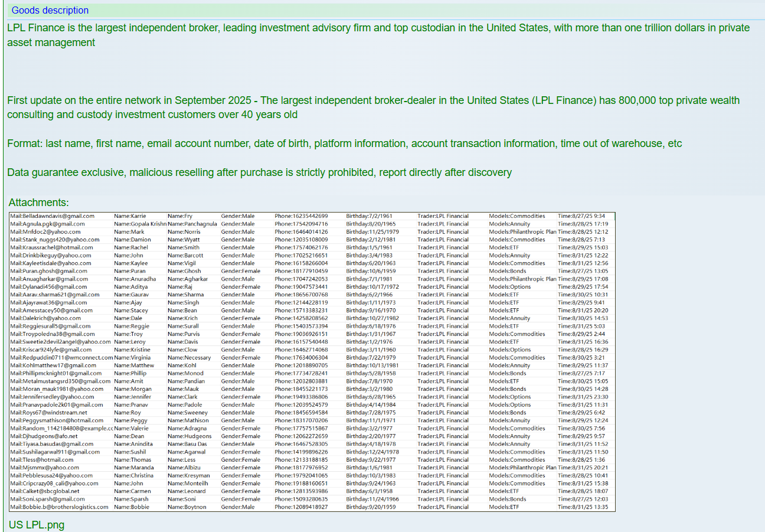This screenshot has height=532, width=765.
Task: Click first row's Models:Commodities cell
Action: pyautogui.click(x=517, y=216)
